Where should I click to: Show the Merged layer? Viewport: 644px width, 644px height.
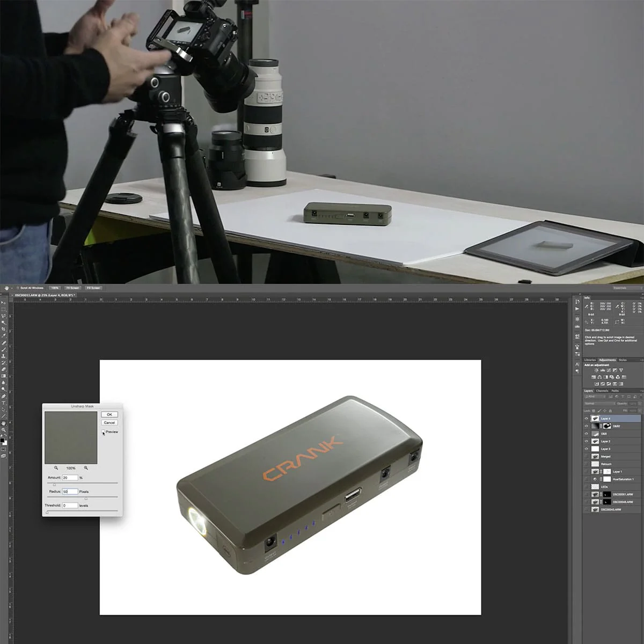[586, 456]
